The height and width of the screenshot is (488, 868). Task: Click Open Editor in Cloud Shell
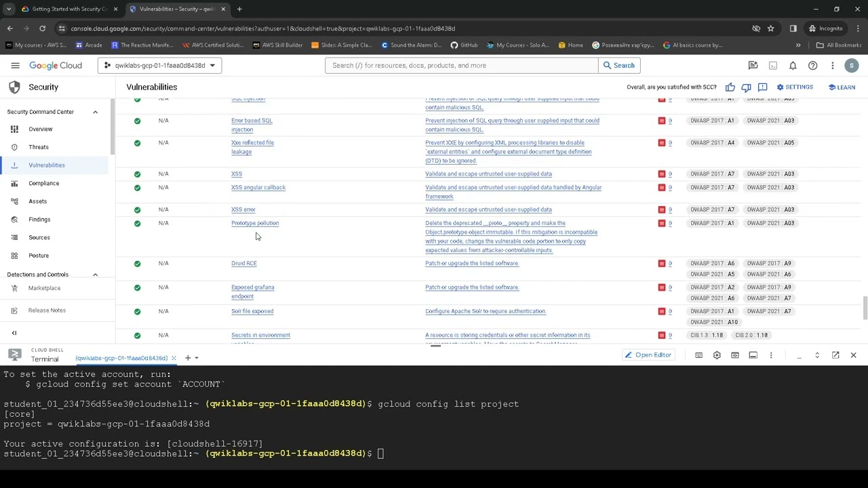(x=648, y=355)
